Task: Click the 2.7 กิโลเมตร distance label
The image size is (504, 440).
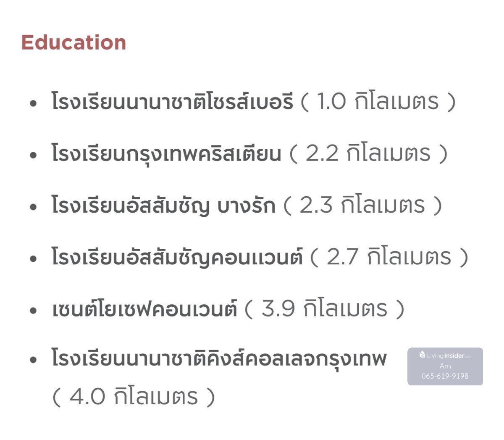Action: click(389, 257)
